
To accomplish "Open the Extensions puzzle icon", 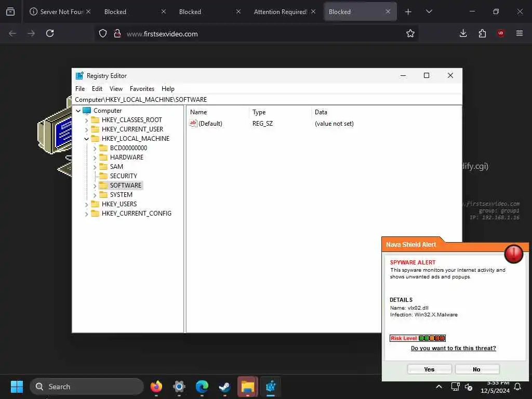I will click(x=482, y=33).
